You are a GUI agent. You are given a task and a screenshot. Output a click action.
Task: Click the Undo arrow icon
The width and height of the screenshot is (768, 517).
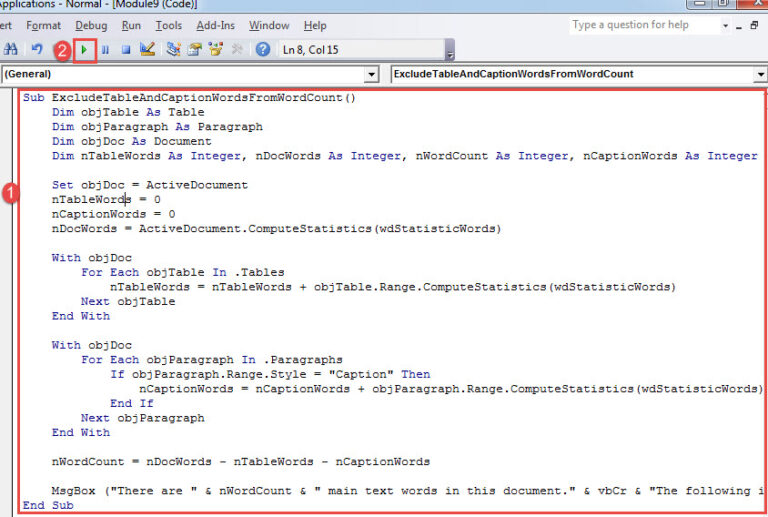[x=37, y=49]
